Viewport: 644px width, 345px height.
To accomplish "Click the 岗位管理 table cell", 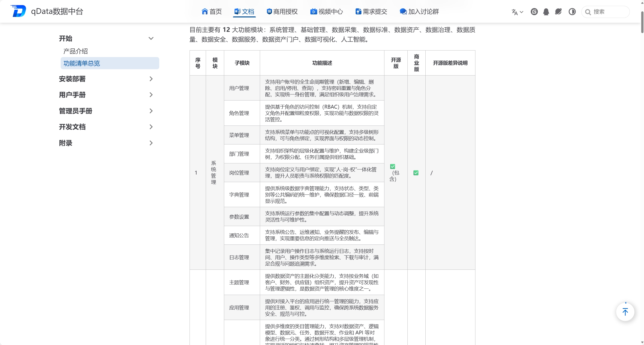I will [242, 173].
